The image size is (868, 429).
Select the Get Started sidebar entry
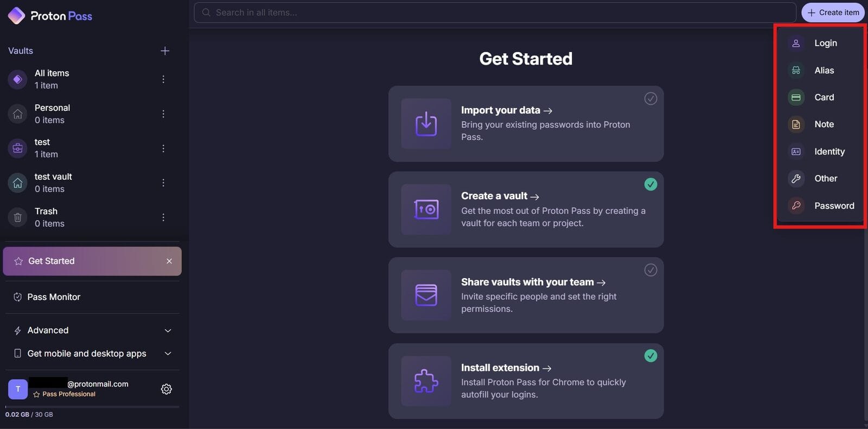point(92,261)
